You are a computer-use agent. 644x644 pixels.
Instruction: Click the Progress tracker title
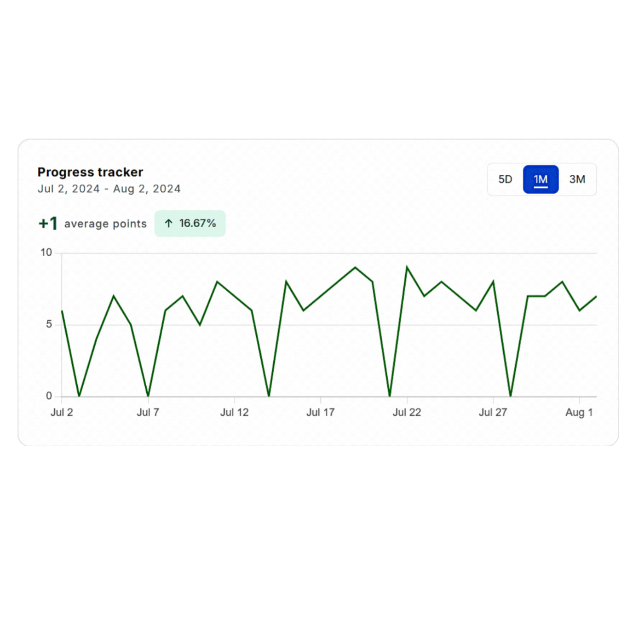click(90, 172)
